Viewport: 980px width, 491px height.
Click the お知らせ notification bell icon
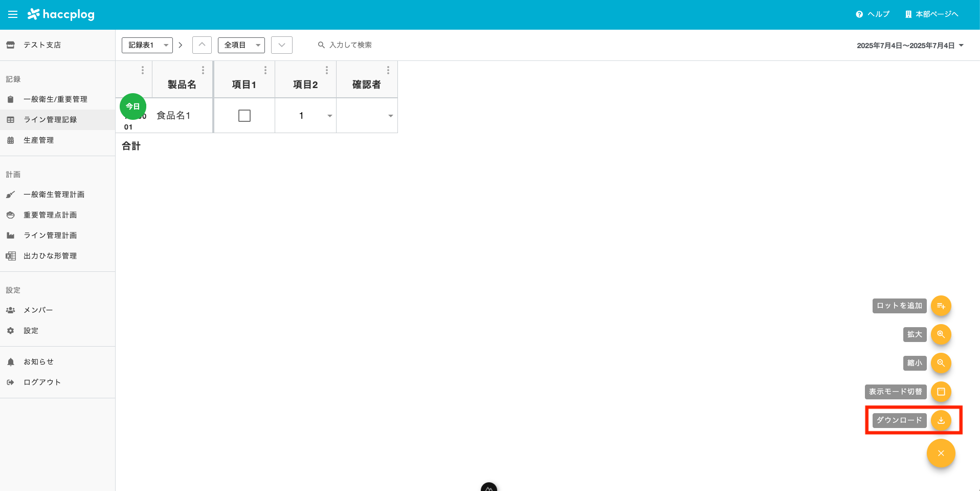tap(11, 361)
